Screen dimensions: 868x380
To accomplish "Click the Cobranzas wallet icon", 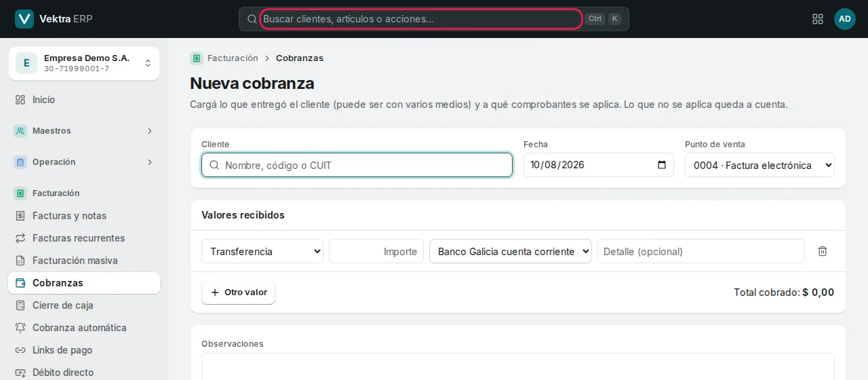I will pyautogui.click(x=20, y=283).
